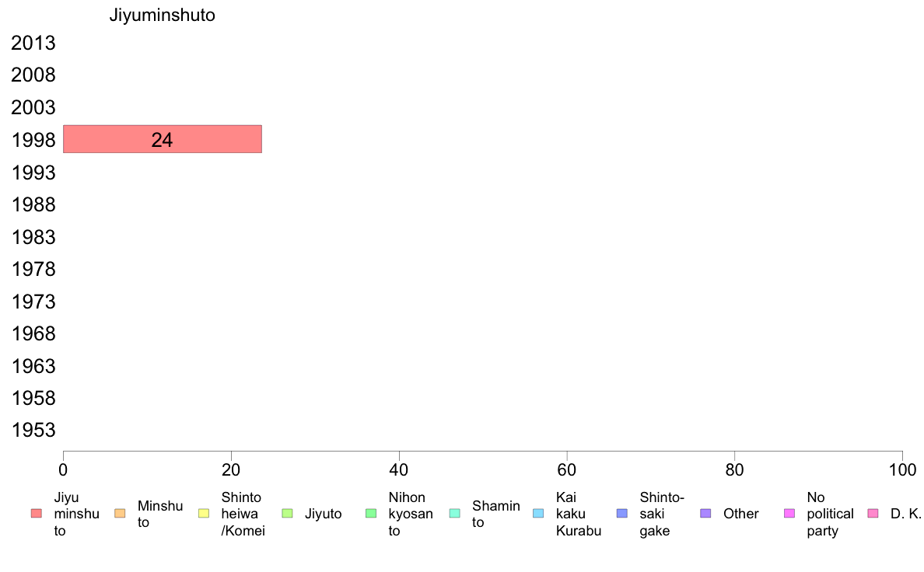Click the 1953 year label
This screenshot has height=572, width=924.
pos(33,430)
